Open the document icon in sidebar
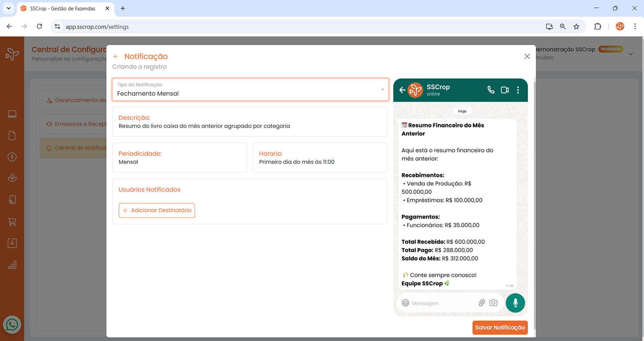 click(x=12, y=136)
